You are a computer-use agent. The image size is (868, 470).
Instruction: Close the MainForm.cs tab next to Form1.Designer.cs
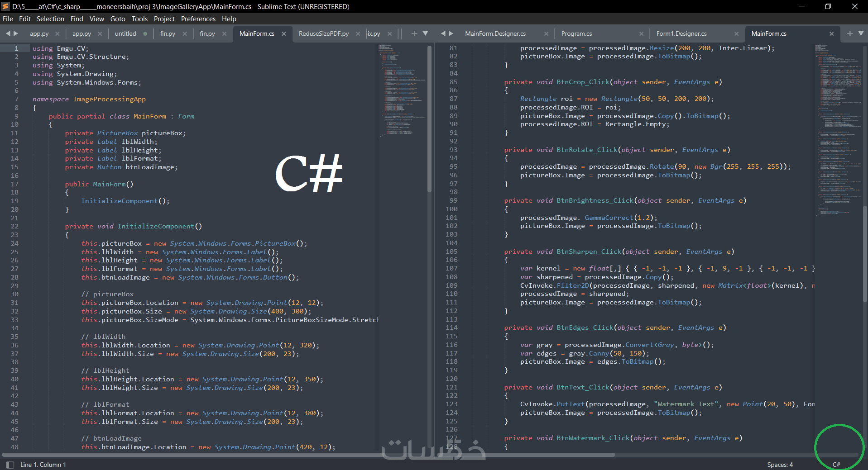(831, 33)
